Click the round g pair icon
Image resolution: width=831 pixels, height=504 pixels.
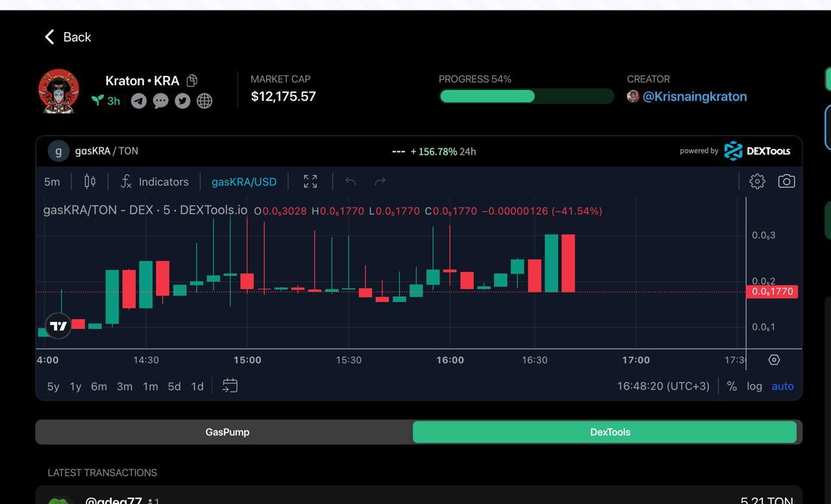(58, 151)
